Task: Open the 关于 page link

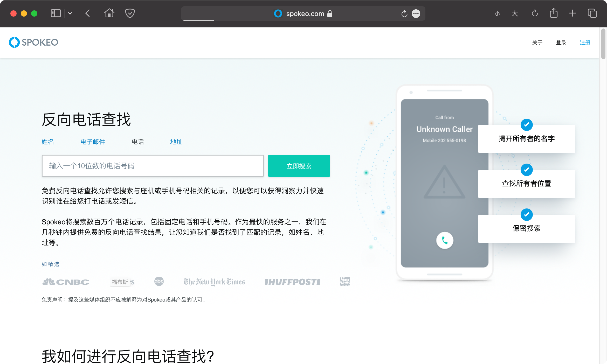Action: (537, 43)
